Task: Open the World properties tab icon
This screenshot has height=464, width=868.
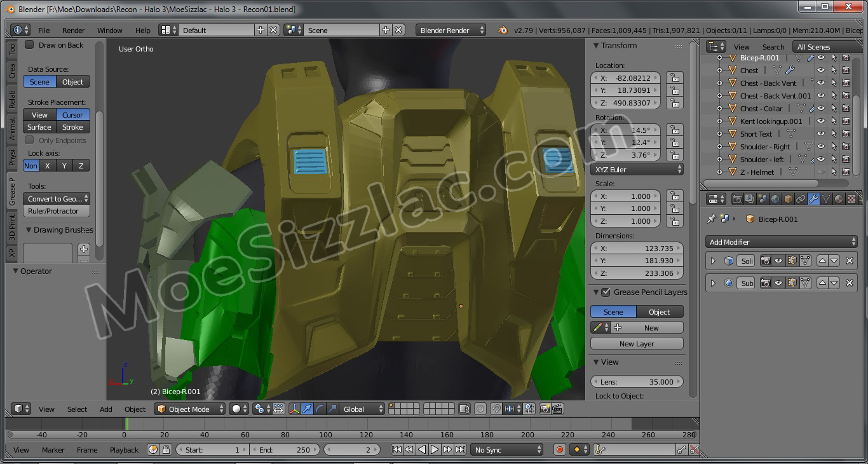Action: [x=775, y=199]
